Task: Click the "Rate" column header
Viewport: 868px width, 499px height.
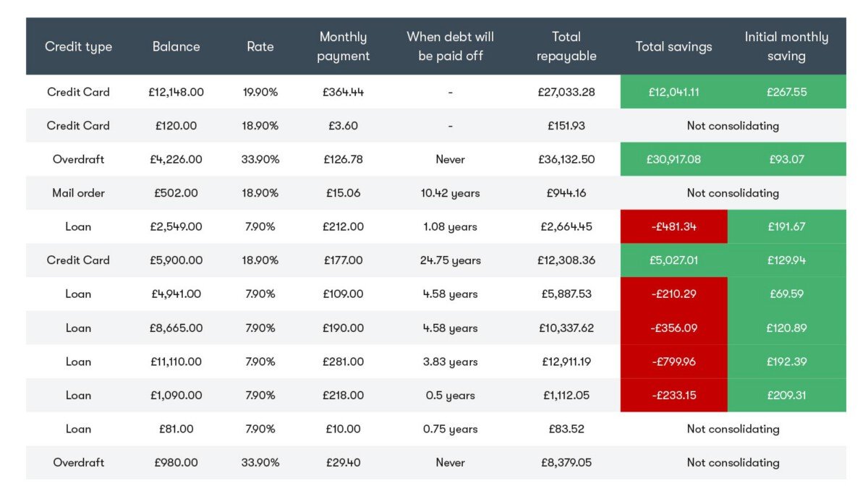Action: [260, 47]
